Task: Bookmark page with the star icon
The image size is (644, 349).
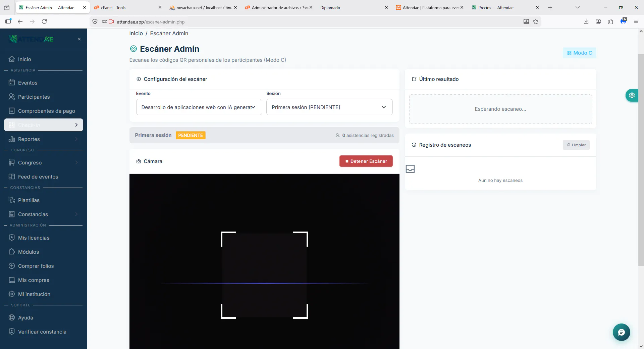Action: pos(536,21)
